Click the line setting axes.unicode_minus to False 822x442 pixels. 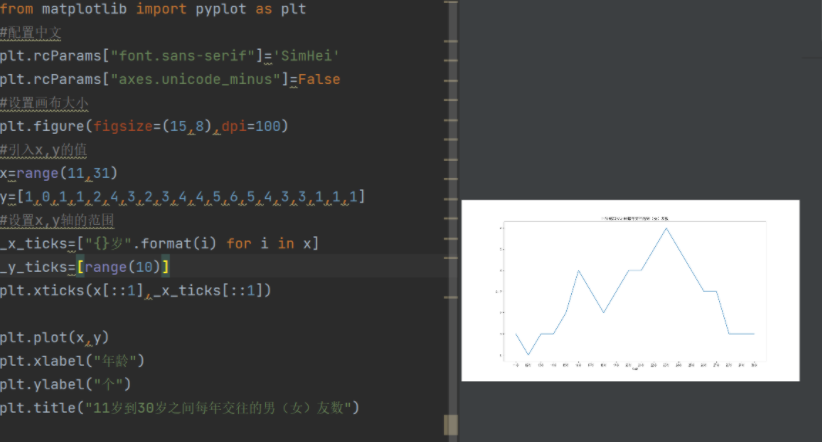(170, 79)
